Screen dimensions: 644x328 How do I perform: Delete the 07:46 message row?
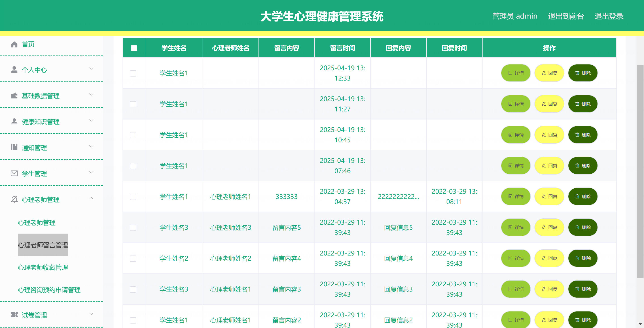pos(583,165)
